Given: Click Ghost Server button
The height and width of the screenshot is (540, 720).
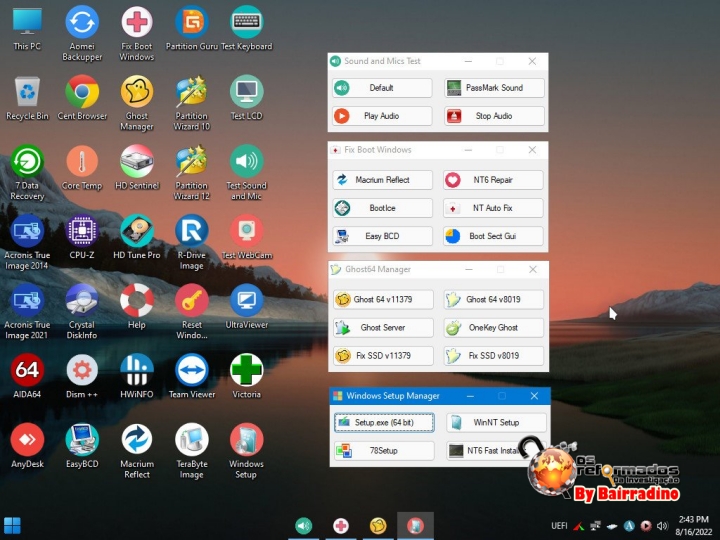Looking at the screenshot, I should pyautogui.click(x=383, y=327).
